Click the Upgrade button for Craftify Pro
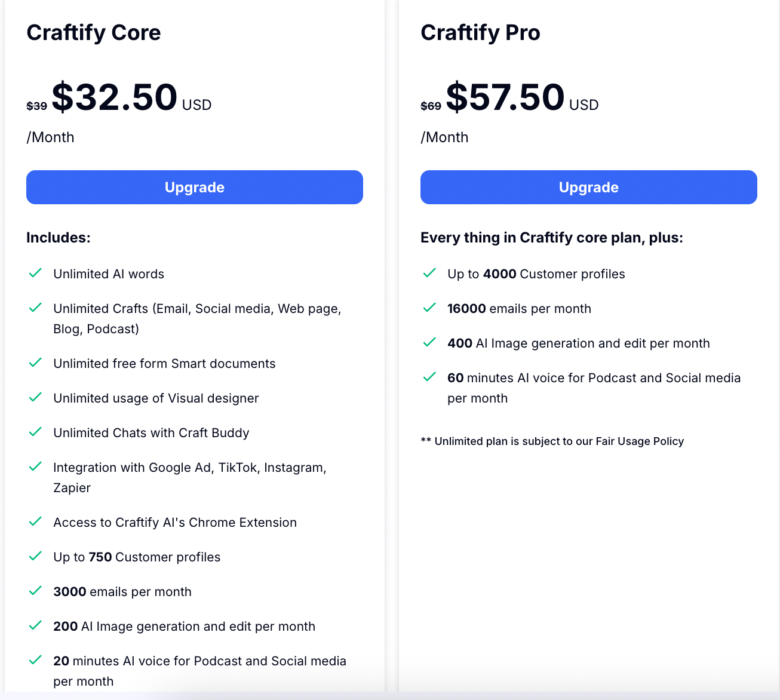 (588, 187)
